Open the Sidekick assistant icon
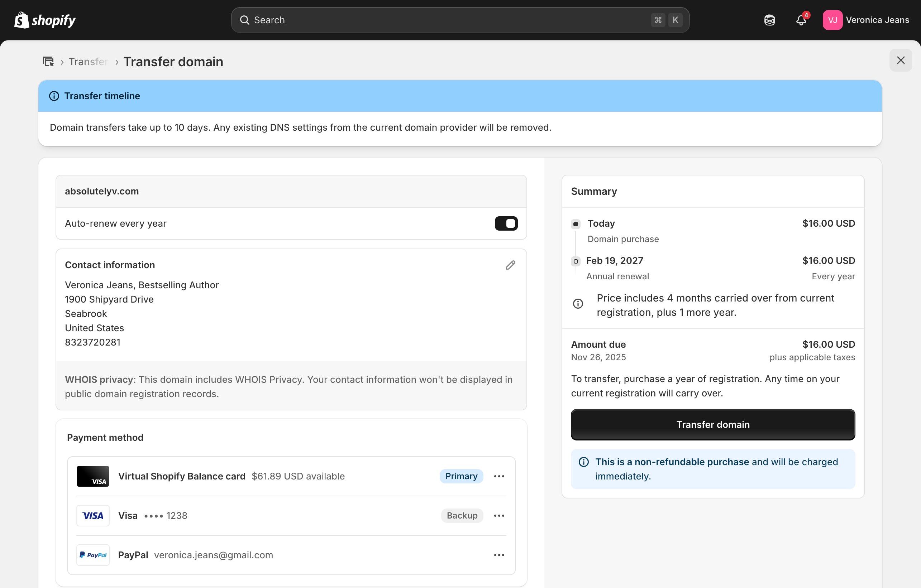921x588 pixels. (769, 20)
